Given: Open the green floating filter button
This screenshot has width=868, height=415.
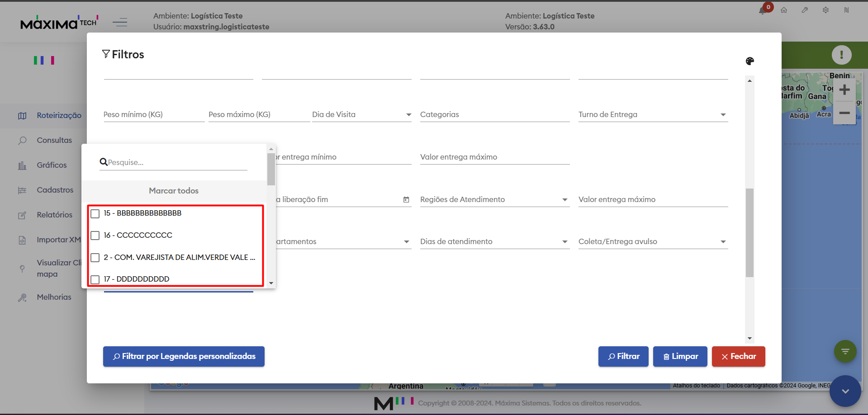Looking at the screenshot, I should pos(845,351).
